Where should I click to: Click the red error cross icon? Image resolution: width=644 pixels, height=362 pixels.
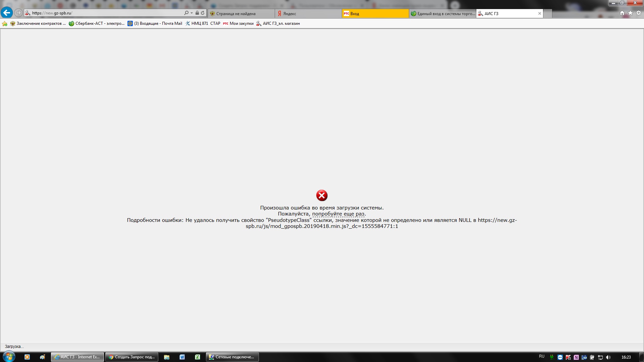[x=322, y=195]
